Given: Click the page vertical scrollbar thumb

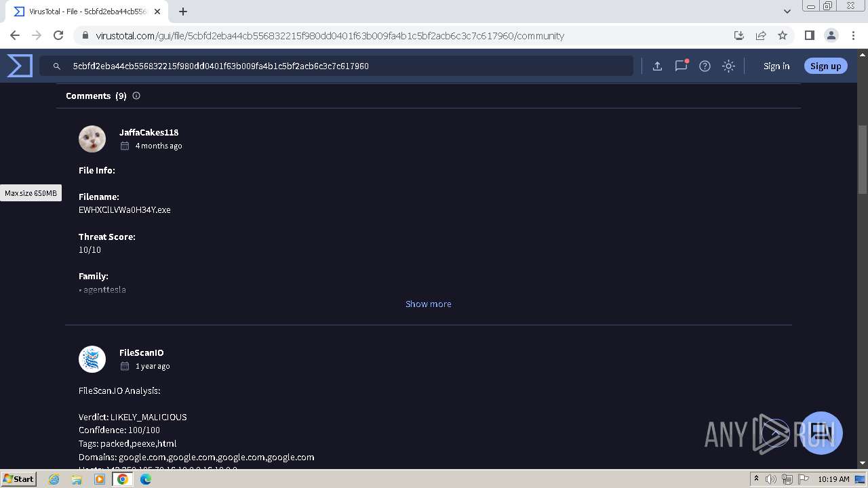Looking at the screenshot, I should tap(863, 159).
